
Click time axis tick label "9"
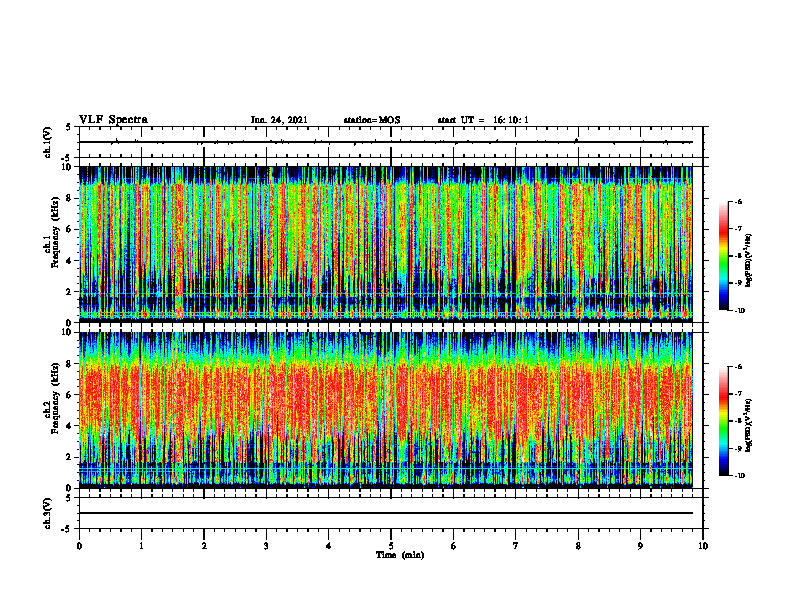[640, 546]
